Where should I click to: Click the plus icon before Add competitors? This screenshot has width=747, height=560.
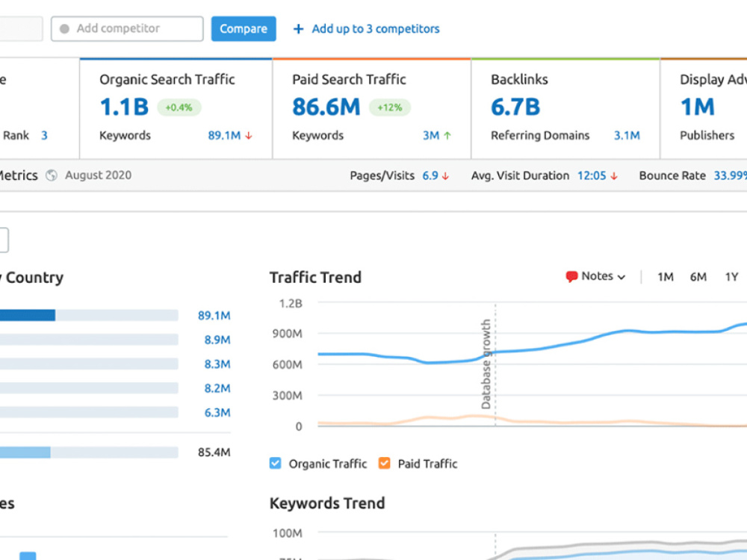(298, 29)
